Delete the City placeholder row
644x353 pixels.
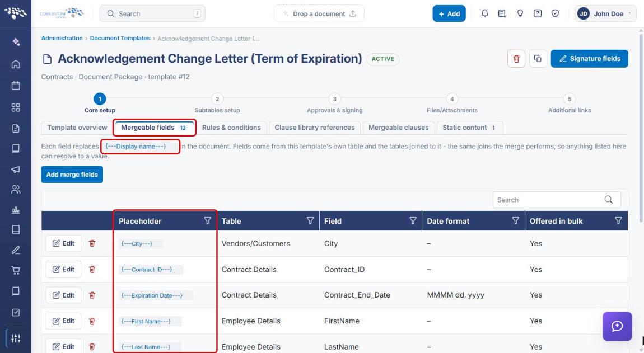92,243
